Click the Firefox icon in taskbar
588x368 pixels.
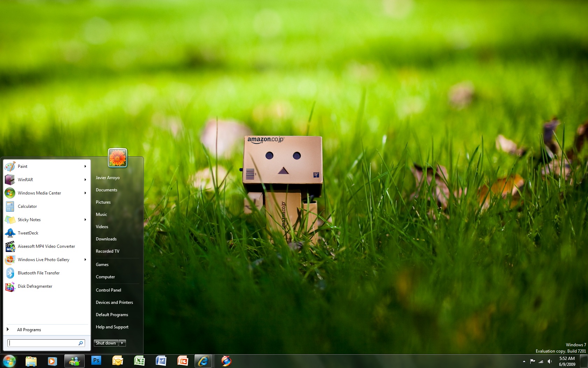point(226,361)
